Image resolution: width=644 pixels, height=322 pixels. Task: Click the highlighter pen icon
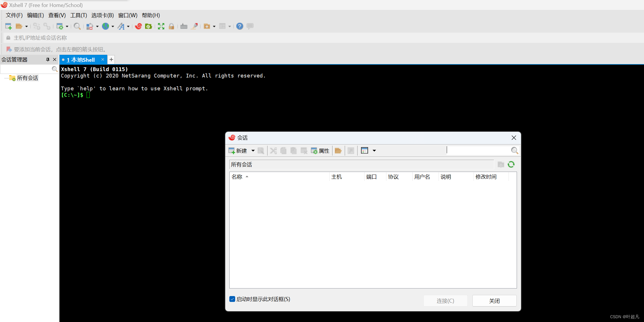[x=194, y=26]
